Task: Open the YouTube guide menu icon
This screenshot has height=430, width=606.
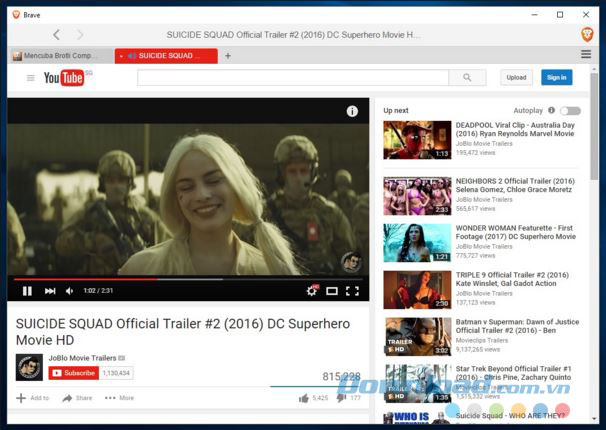Action: (31, 78)
